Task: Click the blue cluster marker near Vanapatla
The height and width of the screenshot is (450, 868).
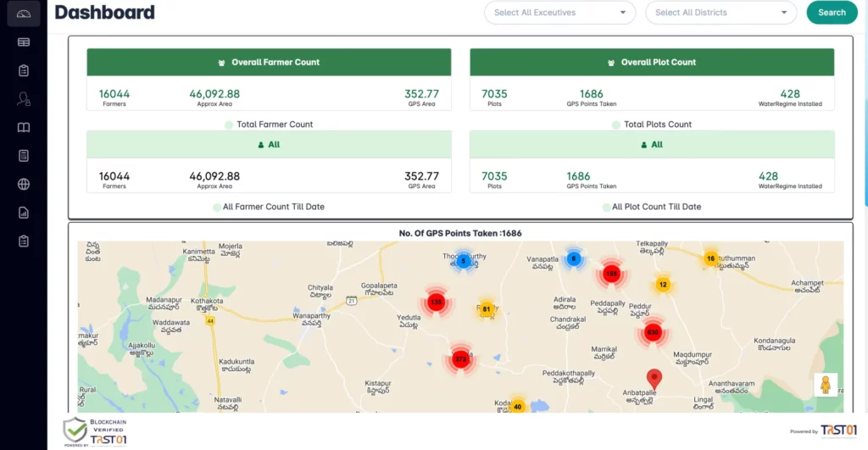Action: [x=574, y=258]
